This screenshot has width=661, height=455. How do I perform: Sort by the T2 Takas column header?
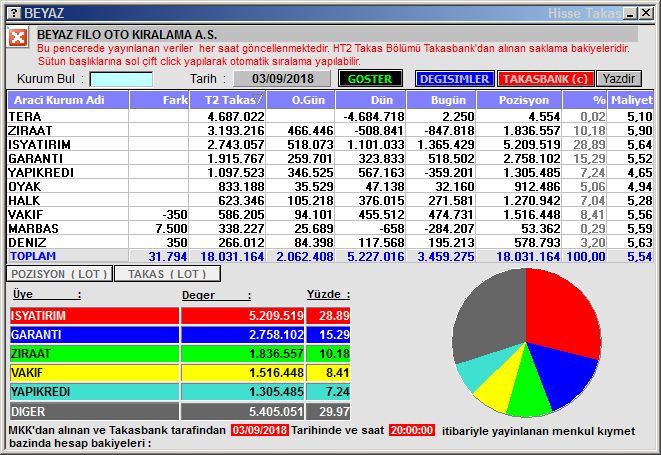pyautogui.click(x=228, y=100)
